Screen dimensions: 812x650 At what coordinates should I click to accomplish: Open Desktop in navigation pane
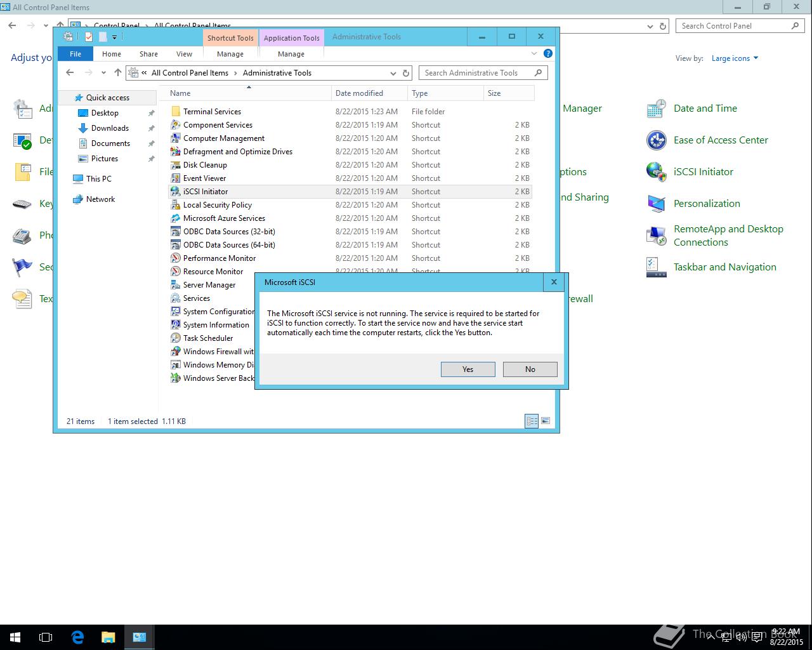pos(105,113)
